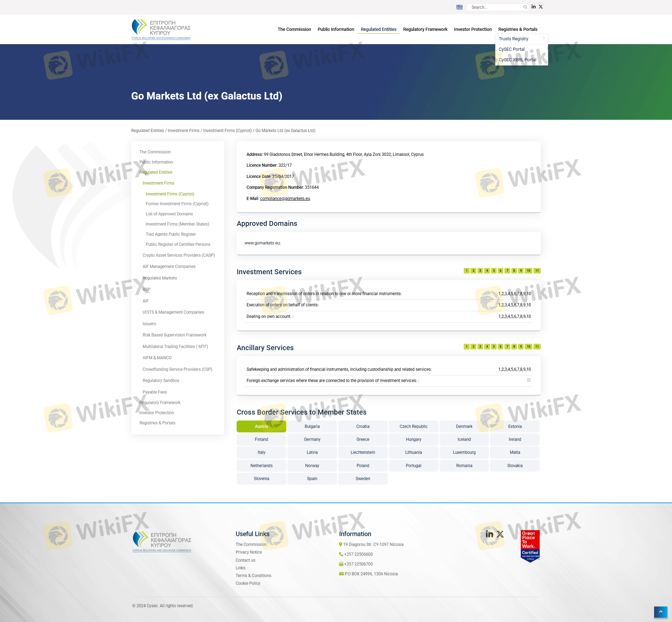The width and height of the screenshot is (672, 622).
Task: Toggle Foreign exchange services checkbox
Action: 529,380
